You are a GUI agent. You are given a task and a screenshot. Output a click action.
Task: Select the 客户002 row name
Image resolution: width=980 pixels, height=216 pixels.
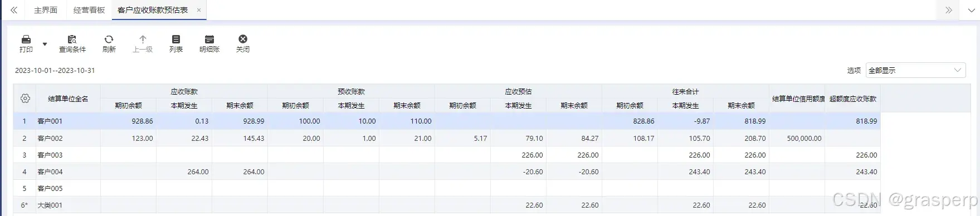coord(50,138)
